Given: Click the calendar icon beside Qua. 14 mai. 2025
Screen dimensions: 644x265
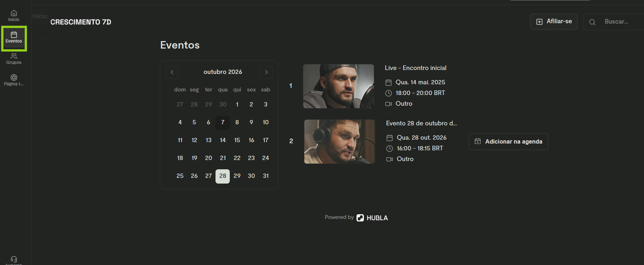Looking at the screenshot, I should [389, 82].
